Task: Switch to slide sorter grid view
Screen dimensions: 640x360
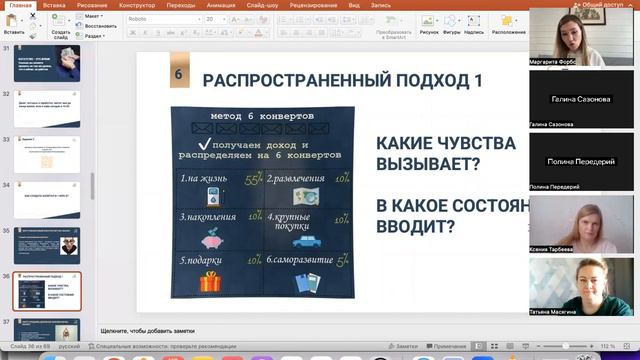Action: pos(494,346)
